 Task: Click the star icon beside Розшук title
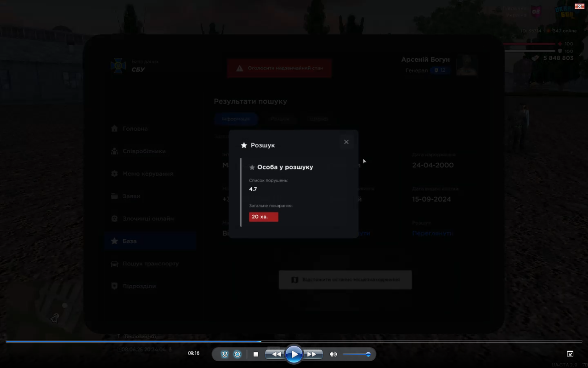tap(244, 145)
